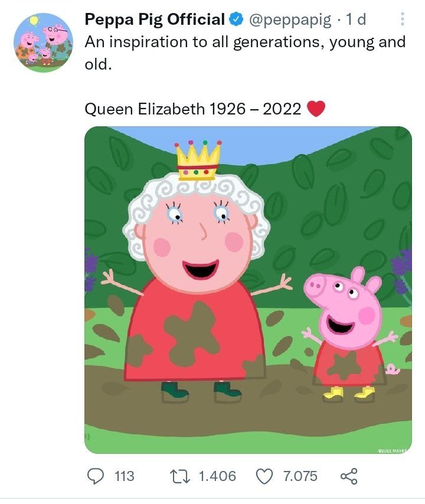Select the 'Queen Elizabeth 1926 – 2022' line
This screenshot has width=425, height=504.
pos(193,109)
